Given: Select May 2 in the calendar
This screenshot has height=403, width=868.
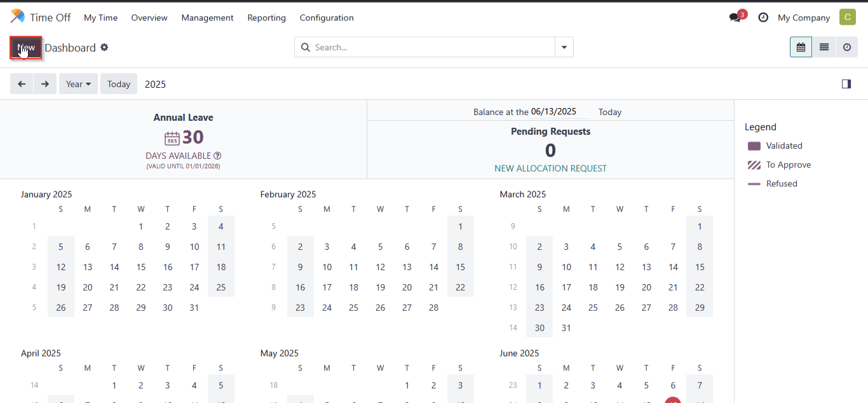Looking at the screenshot, I should 434,385.
